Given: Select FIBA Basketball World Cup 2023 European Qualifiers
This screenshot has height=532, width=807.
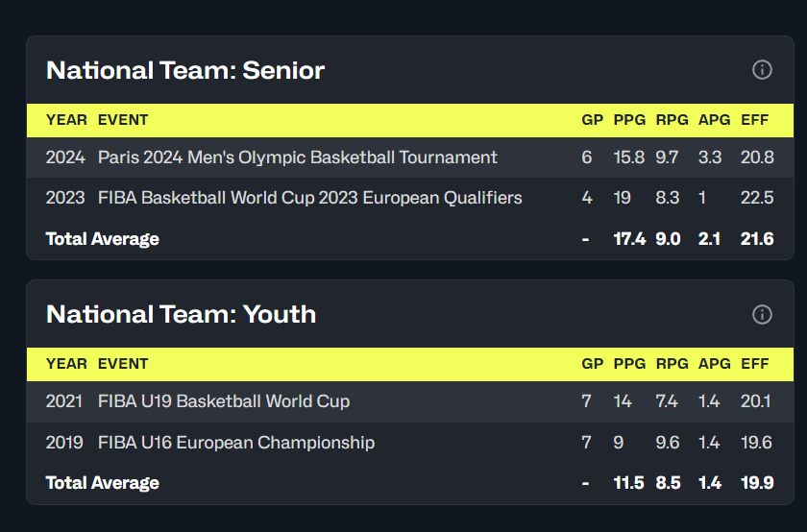Looking at the screenshot, I should pyautogui.click(x=309, y=198).
